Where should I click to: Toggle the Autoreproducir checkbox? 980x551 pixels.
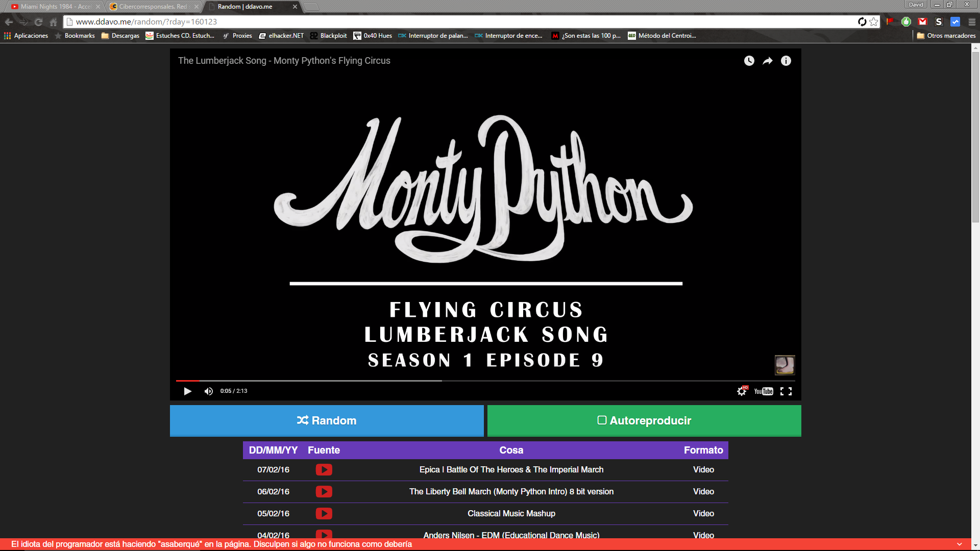tap(602, 420)
